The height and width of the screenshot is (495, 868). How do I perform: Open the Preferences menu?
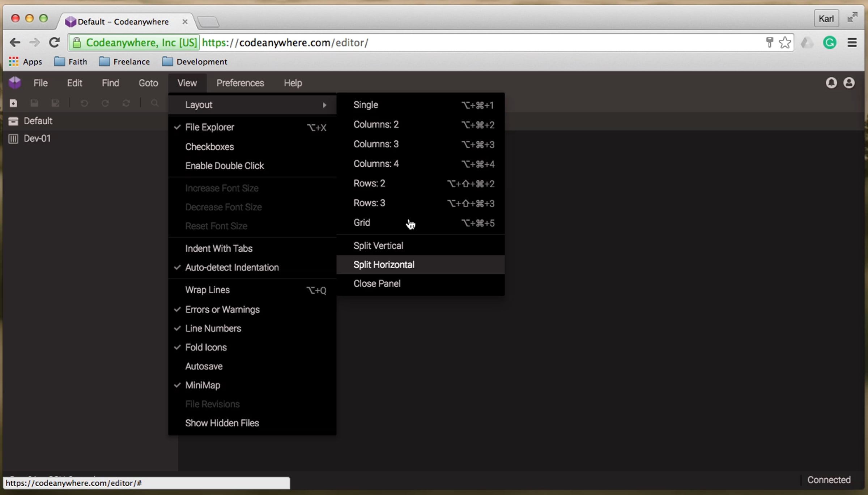coord(240,83)
